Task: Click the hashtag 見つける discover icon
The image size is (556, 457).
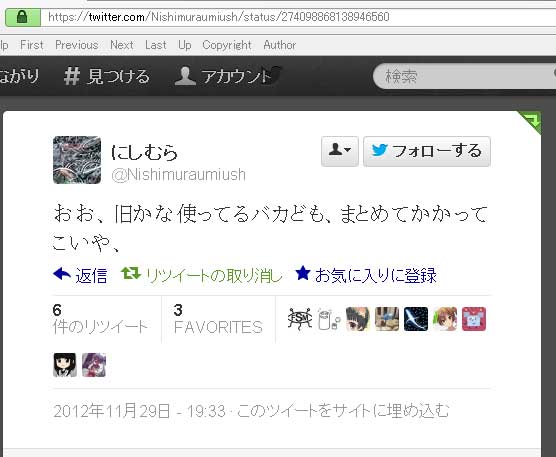Action: point(71,76)
